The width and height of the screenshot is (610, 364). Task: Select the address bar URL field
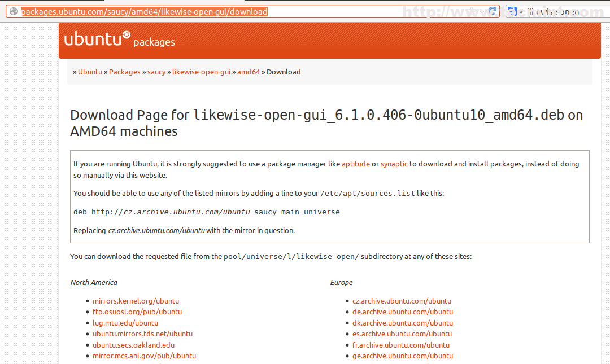coord(253,11)
